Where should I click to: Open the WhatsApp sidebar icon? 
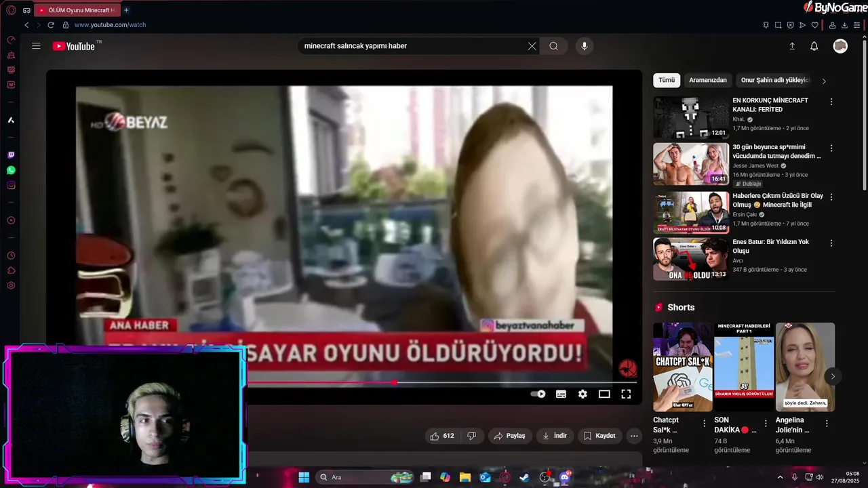pos(11,170)
